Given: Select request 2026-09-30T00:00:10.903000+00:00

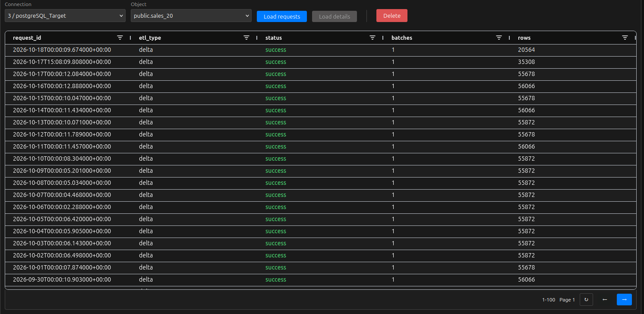Looking at the screenshot, I should click(x=321, y=279).
